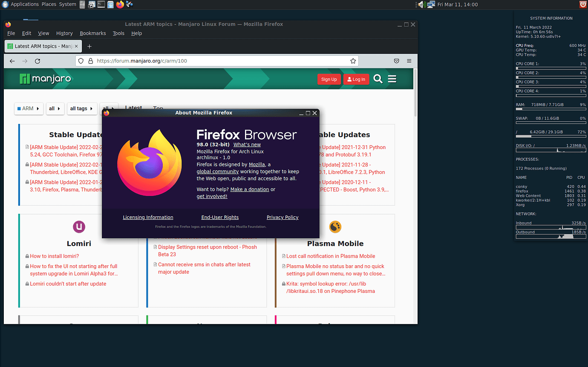Open 'Lost call notification in Plasma Mobile' topic
588x367 pixels.
point(331,256)
